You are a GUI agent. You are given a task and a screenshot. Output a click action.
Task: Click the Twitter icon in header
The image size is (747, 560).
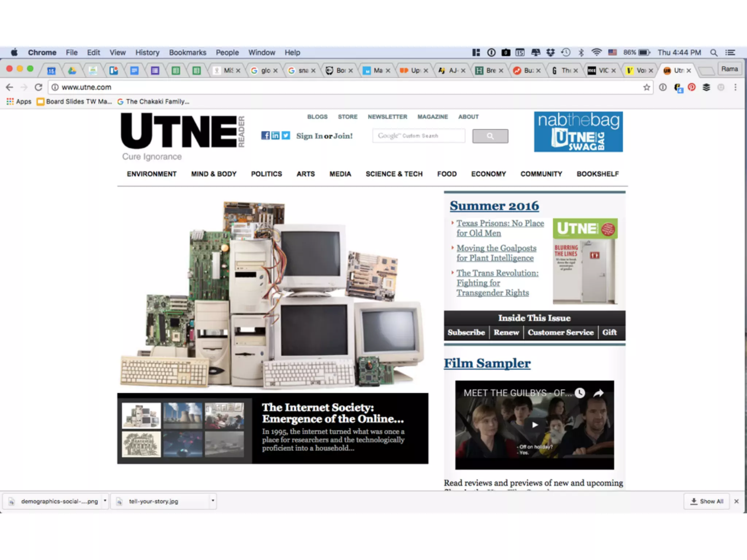(x=286, y=136)
